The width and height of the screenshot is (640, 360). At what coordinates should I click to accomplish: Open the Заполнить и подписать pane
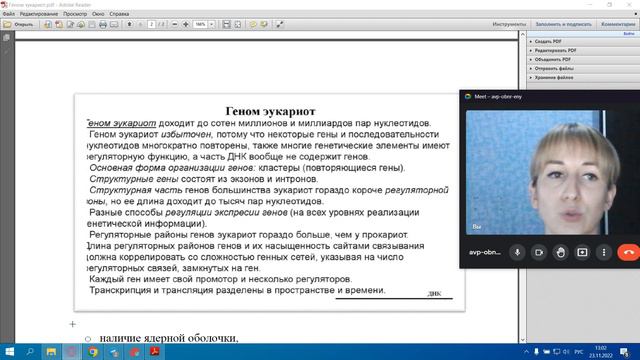click(x=563, y=24)
